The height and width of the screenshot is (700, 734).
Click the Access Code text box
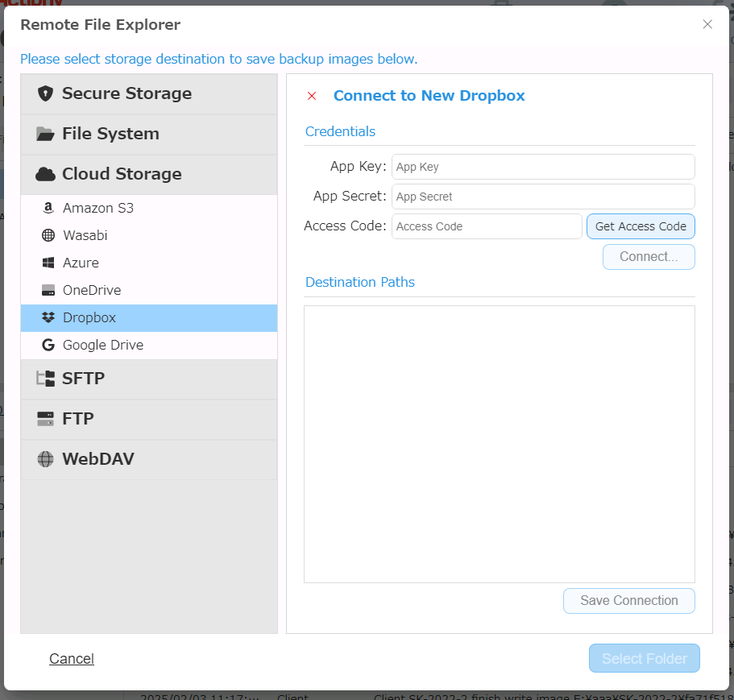[486, 226]
